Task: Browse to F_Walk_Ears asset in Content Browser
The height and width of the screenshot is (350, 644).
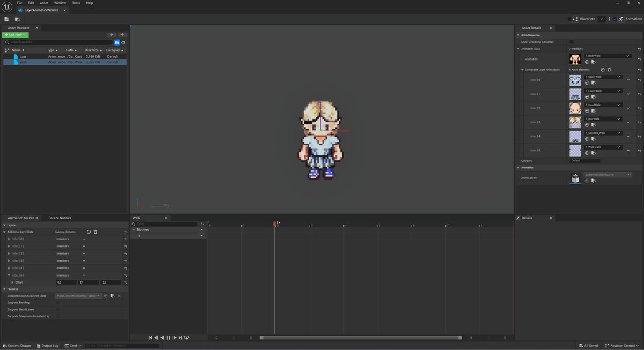Action: pyautogui.click(x=593, y=153)
